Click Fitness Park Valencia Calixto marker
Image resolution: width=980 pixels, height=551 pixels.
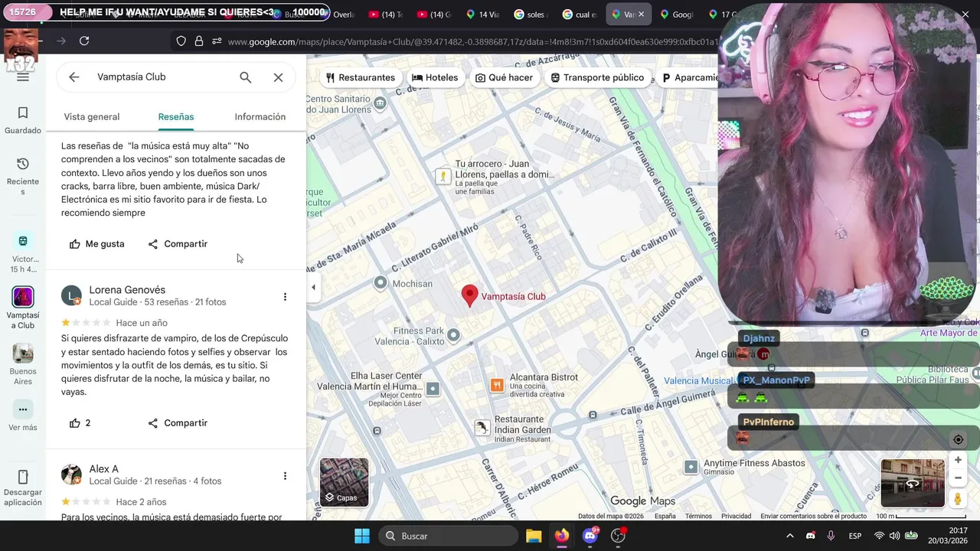(453, 334)
